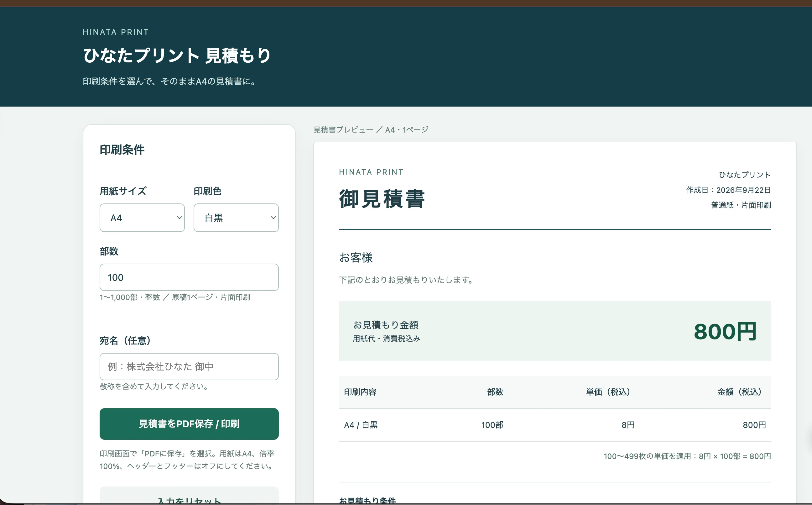Click the 印刷画面で「PDFに保存」 instruction text
This screenshot has width=812, height=505.
tap(187, 460)
